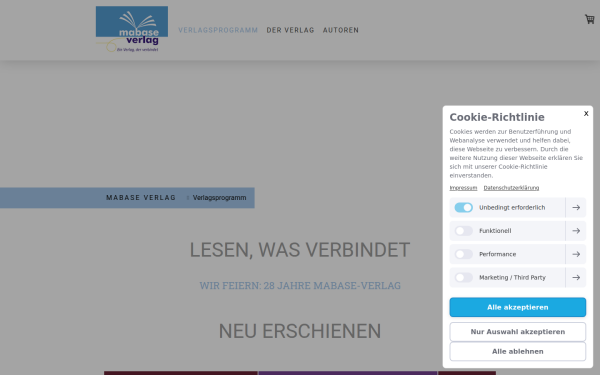Expand Performance details arrow
The height and width of the screenshot is (375, 600).
click(576, 254)
